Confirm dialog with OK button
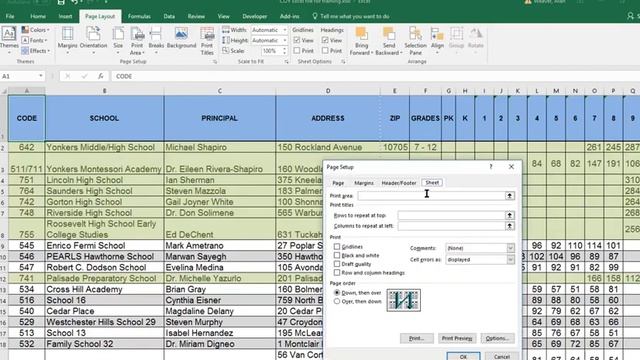The height and width of the screenshot is (360, 640). click(x=463, y=356)
